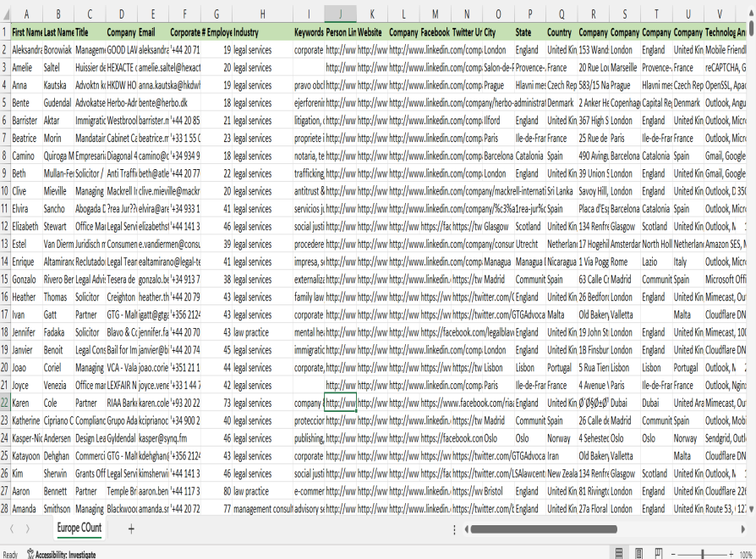Select first name cell Katherine
756x559 pixels.
click(x=26, y=420)
